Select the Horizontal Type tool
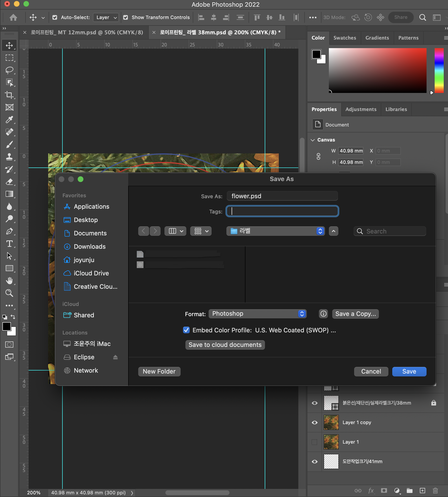 click(9, 244)
